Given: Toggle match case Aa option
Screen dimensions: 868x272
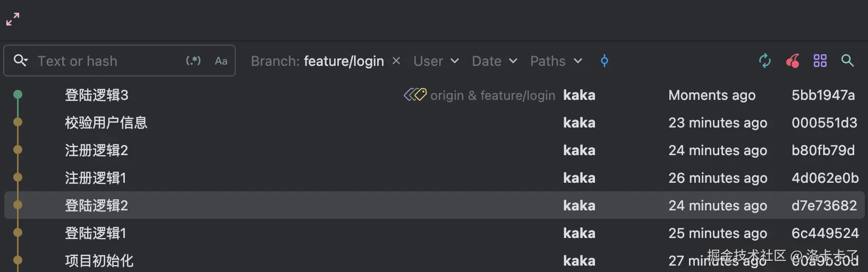Looking at the screenshot, I should pos(221,61).
